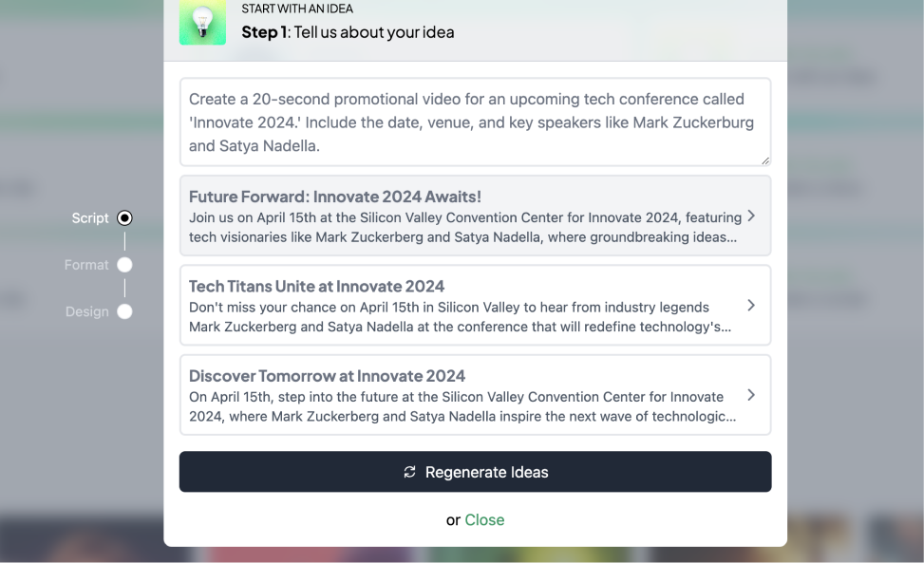Select the Format step circle

coord(124,265)
